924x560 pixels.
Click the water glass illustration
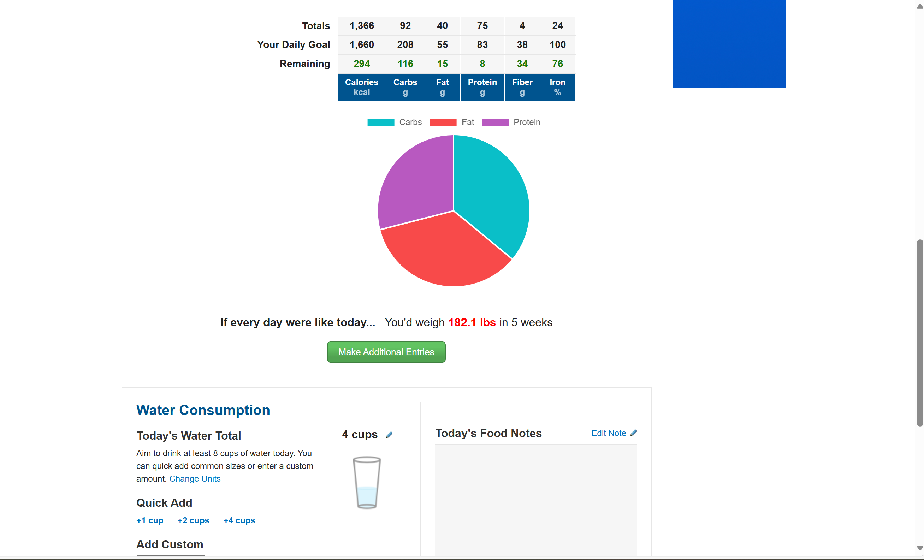[367, 482]
